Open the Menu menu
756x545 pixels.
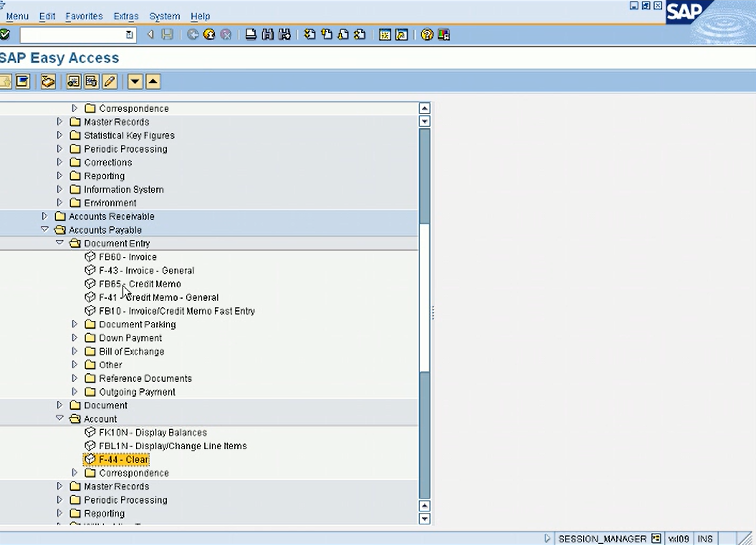click(17, 16)
